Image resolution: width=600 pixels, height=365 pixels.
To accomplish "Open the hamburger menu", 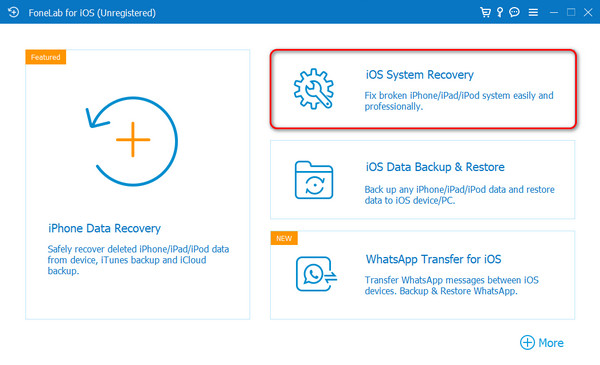I will [x=533, y=13].
